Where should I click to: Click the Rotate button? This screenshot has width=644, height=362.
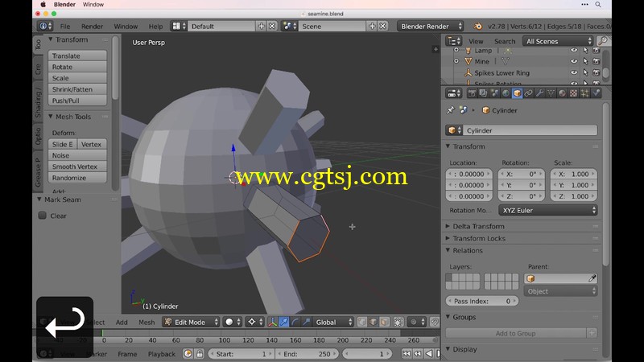[x=77, y=67]
